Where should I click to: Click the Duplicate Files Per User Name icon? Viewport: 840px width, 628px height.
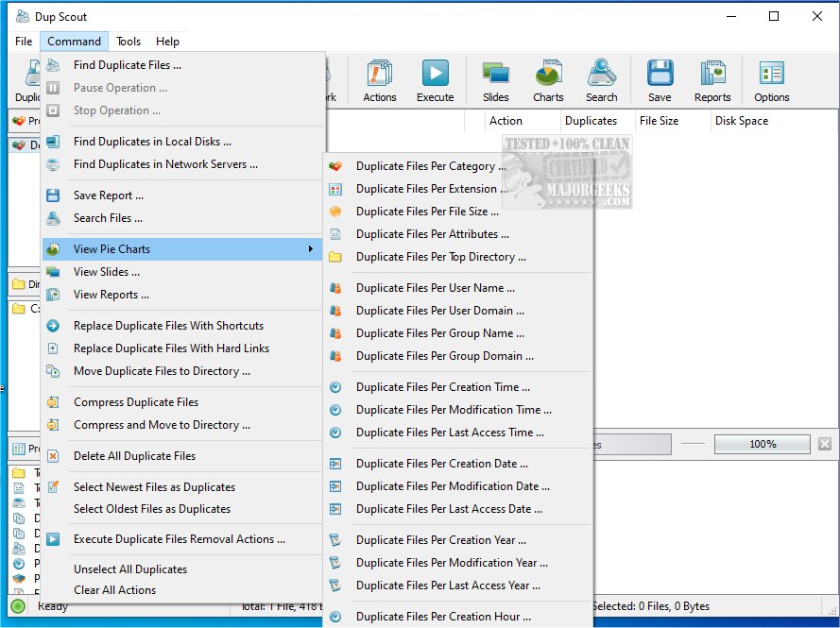point(335,288)
